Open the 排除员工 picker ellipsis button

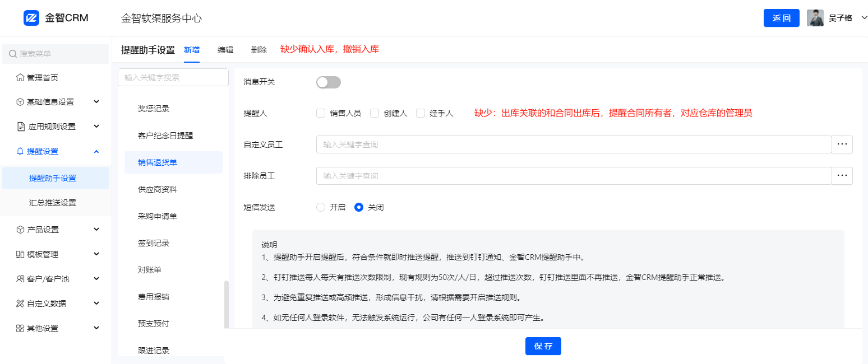[x=842, y=176]
